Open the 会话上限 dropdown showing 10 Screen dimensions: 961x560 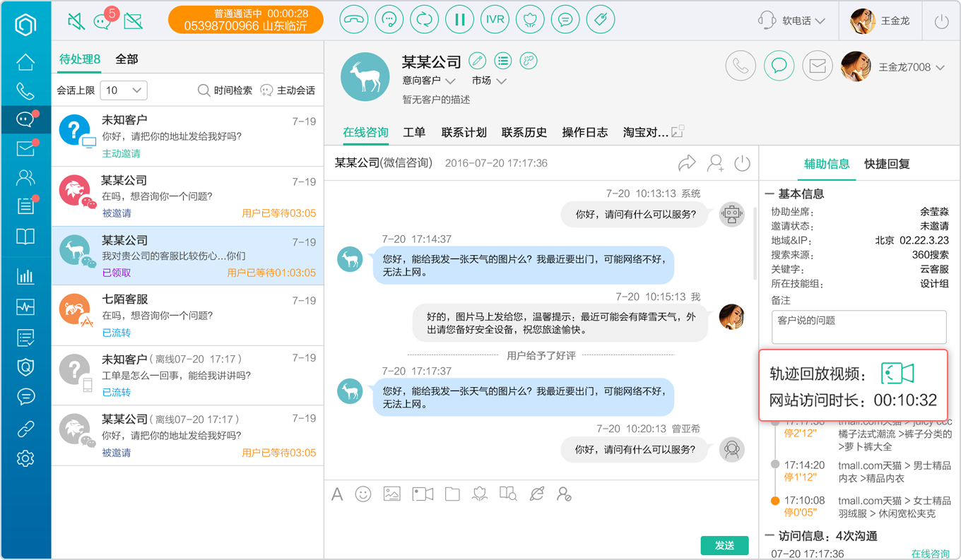point(124,90)
